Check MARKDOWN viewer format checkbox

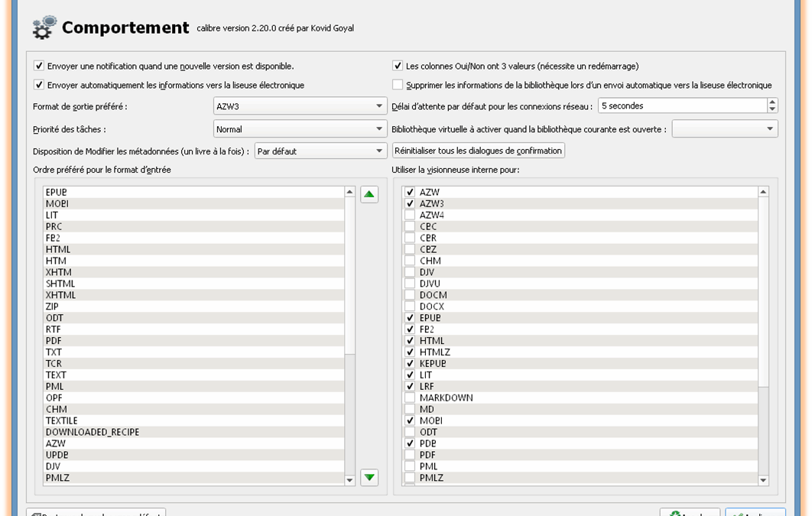point(410,398)
